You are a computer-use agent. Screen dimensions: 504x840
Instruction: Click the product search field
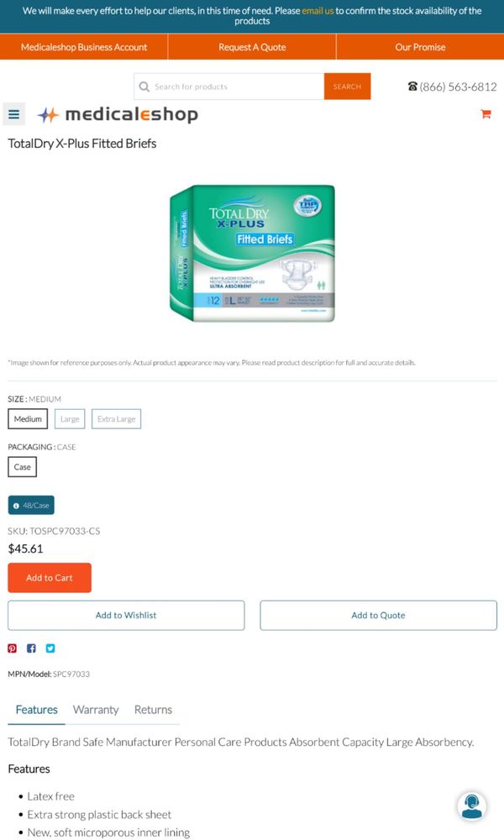coord(229,87)
